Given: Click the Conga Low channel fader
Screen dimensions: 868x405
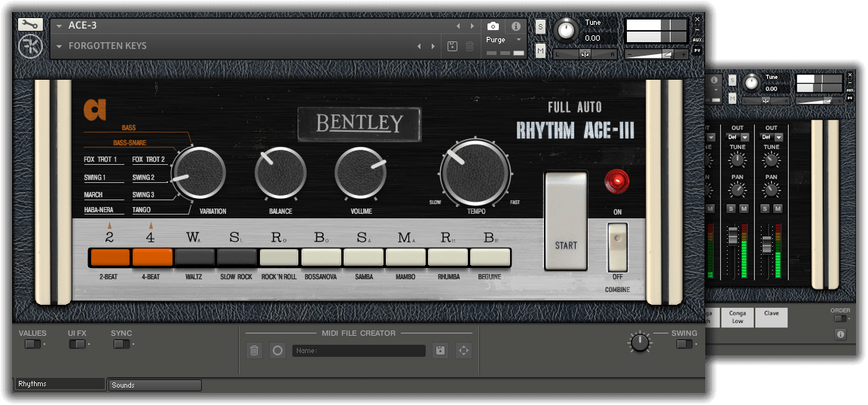Looking at the screenshot, I should click(x=732, y=236).
